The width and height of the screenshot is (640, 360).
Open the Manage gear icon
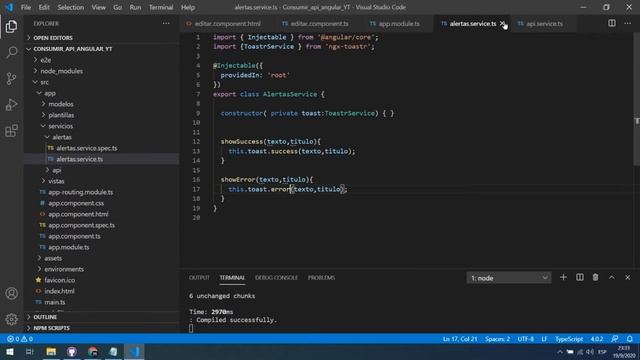(11, 319)
